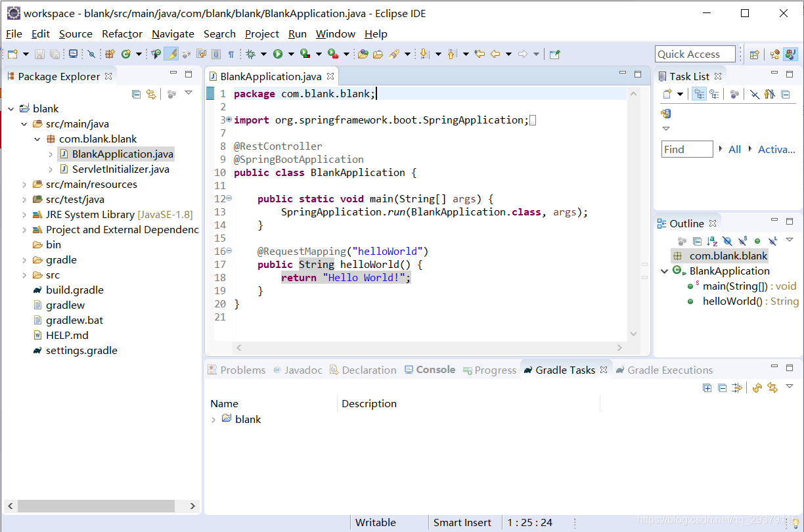Open the Refactor menu
Image resolution: width=804 pixels, height=532 pixels.
[122, 33]
